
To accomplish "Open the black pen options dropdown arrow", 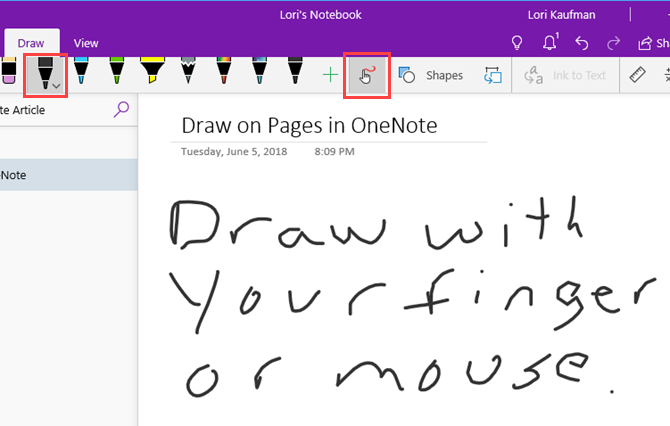I will (x=57, y=86).
